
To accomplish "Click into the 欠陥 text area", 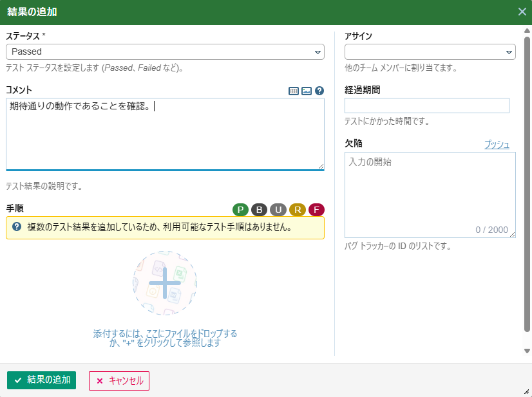I will pos(430,194).
